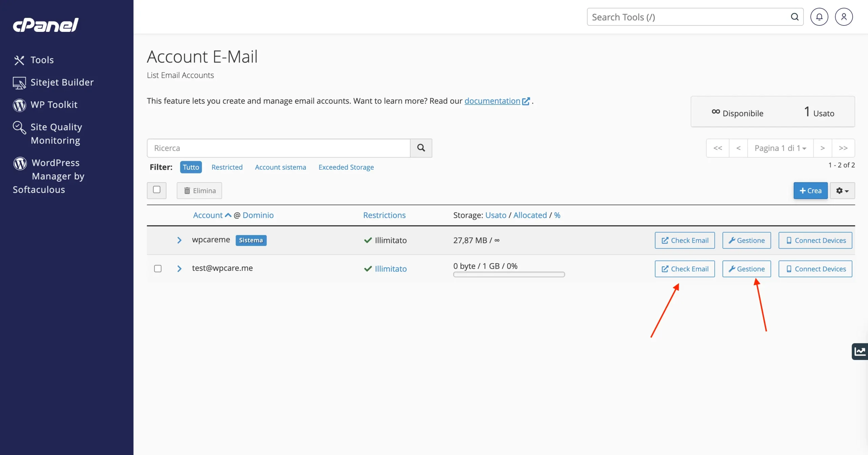
Task: Expand the test@wpcare.me account row
Action: point(179,269)
